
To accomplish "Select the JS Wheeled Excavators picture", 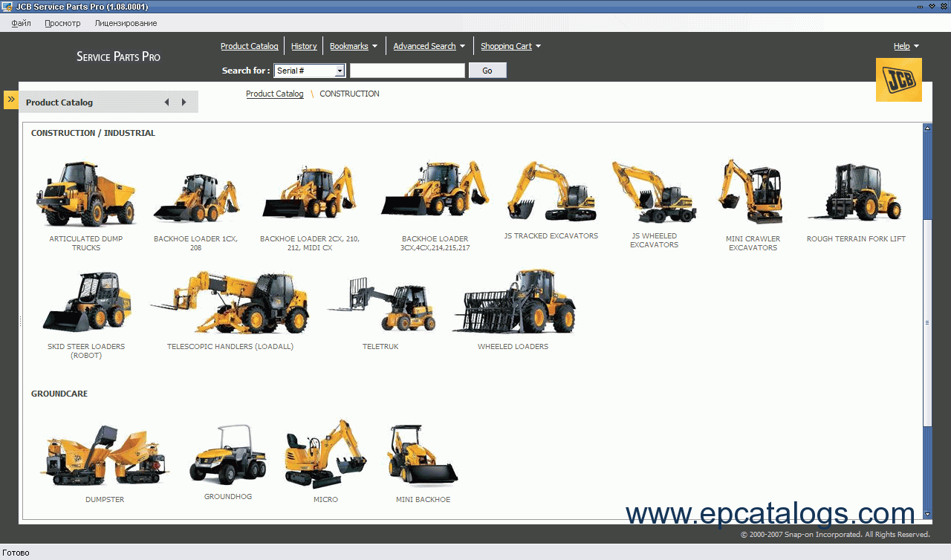I will click(654, 192).
